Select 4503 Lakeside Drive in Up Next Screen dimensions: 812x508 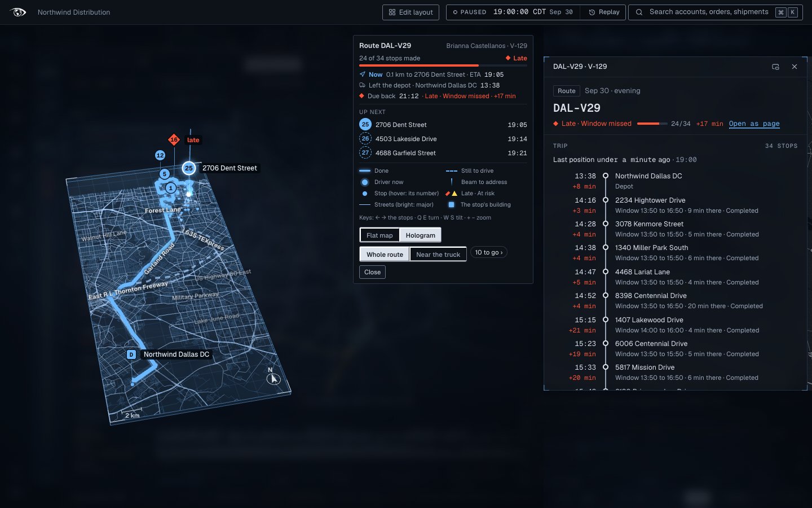pos(443,139)
